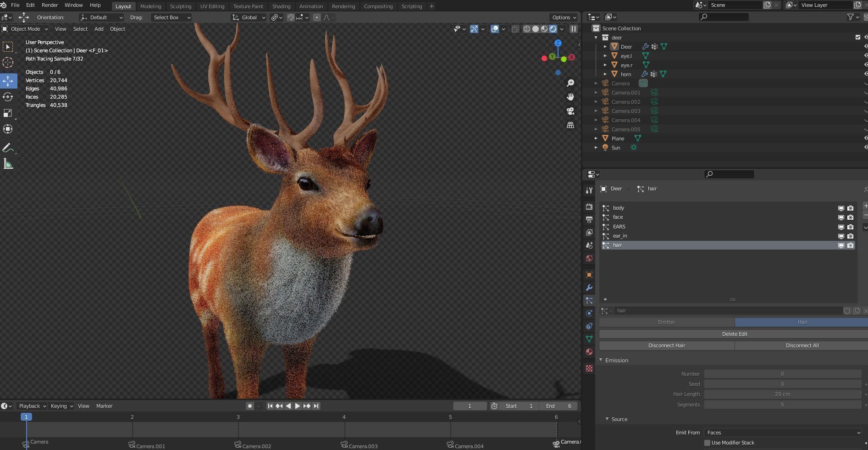Open the Modifier properties wrench tab
This screenshot has width=868, height=450.
pos(589,288)
